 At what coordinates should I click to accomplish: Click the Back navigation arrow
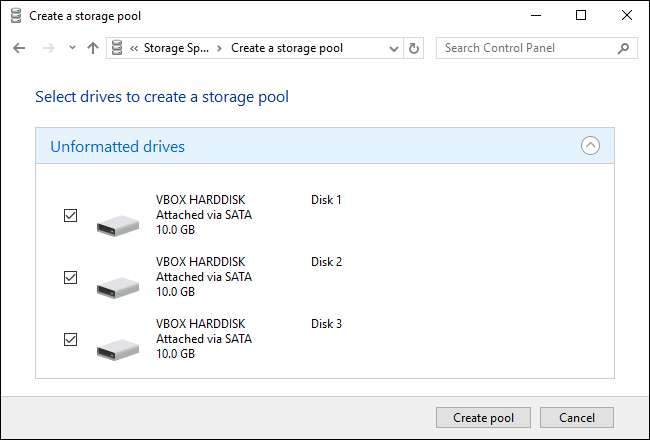[19, 48]
